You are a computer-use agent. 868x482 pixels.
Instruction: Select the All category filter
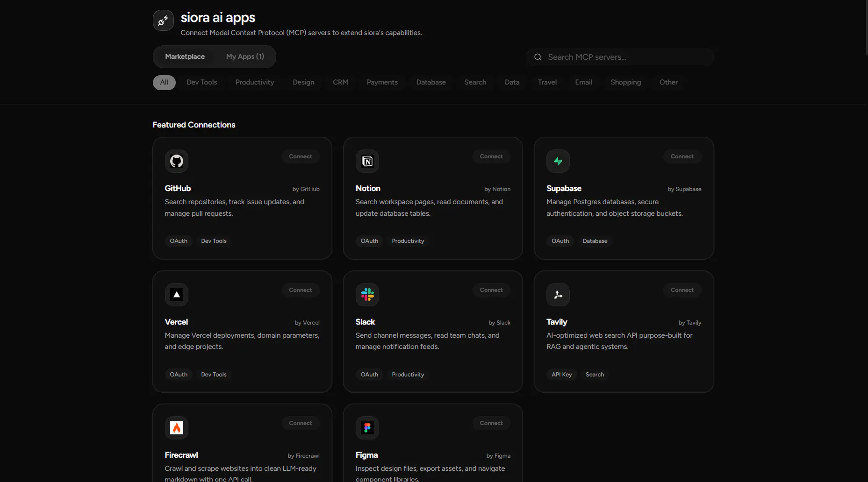pyautogui.click(x=164, y=82)
